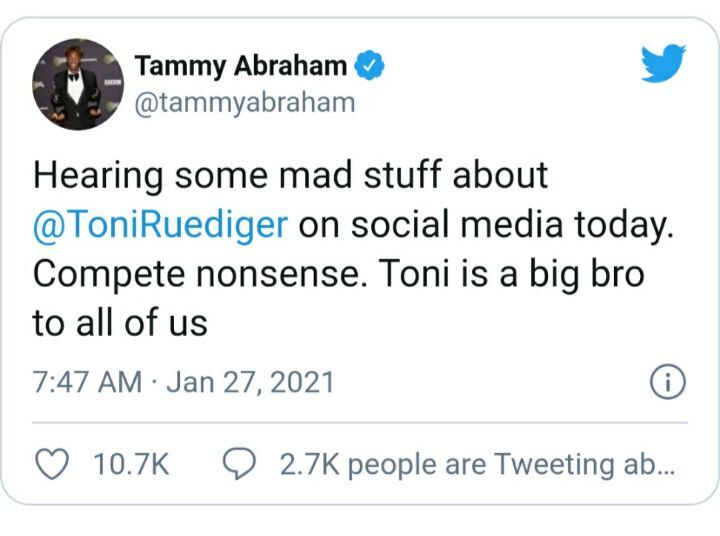720x536 pixels.
Task: Click the reply speech bubble icon
Action: click(240, 464)
